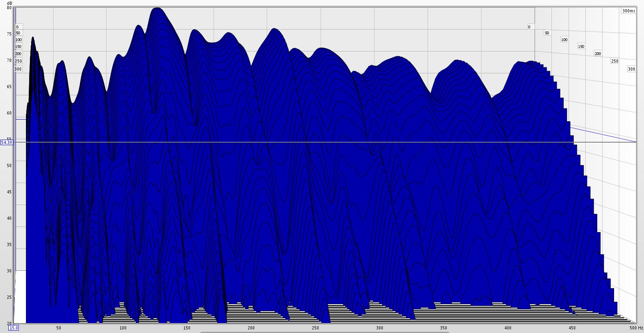Viewport: 644px width, 333px height.
Task: Click the 35 value on the dB axis
Action: (9, 244)
